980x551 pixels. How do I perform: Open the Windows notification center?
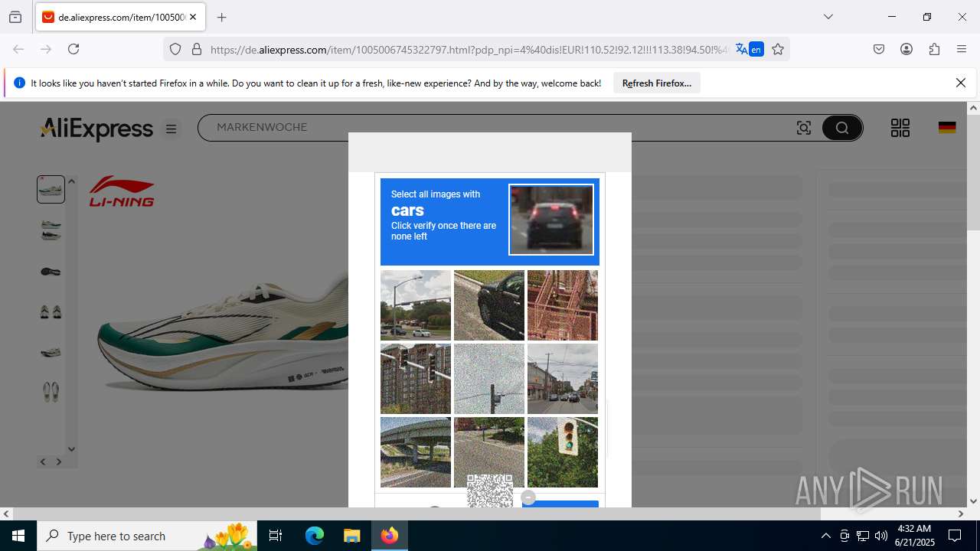[x=955, y=536]
